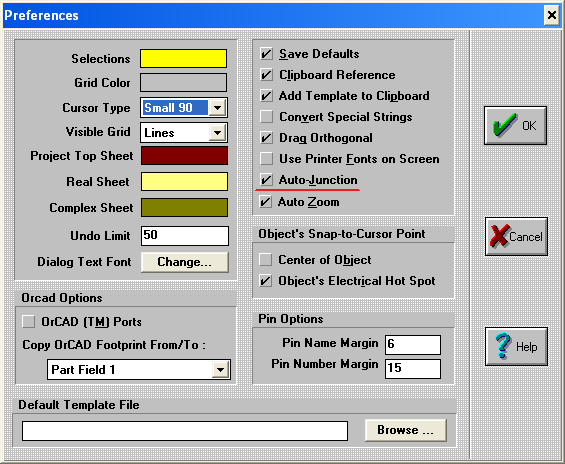Open the Visible Grid dropdown
The width and height of the screenshot is (565, 464).
[x=218, y=133]
